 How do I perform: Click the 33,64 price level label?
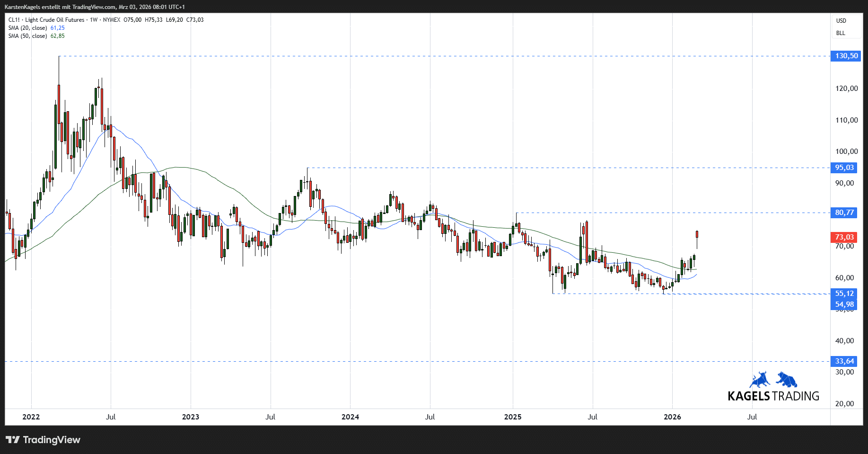844,361
